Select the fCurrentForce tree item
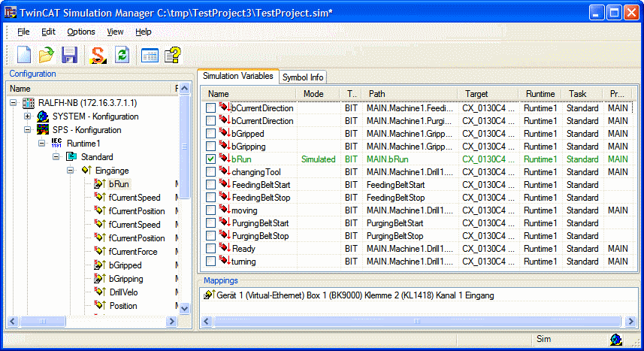The height and width of the screenshot is (351, 644). pos(133,252)
